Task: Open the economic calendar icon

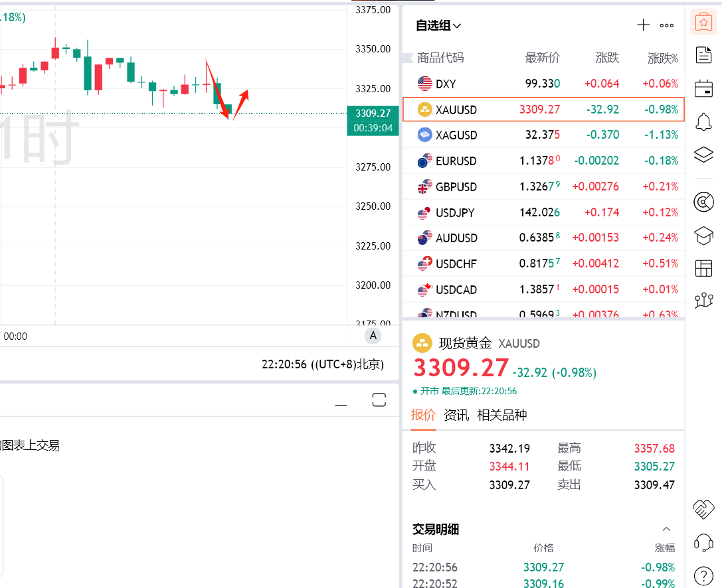Action: coord(703,88)
